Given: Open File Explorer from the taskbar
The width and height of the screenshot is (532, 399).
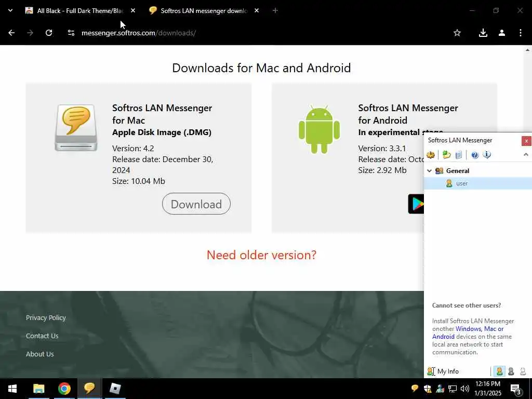Looking at the screenshot, I should pyautogui.click(x=38, y=389).
